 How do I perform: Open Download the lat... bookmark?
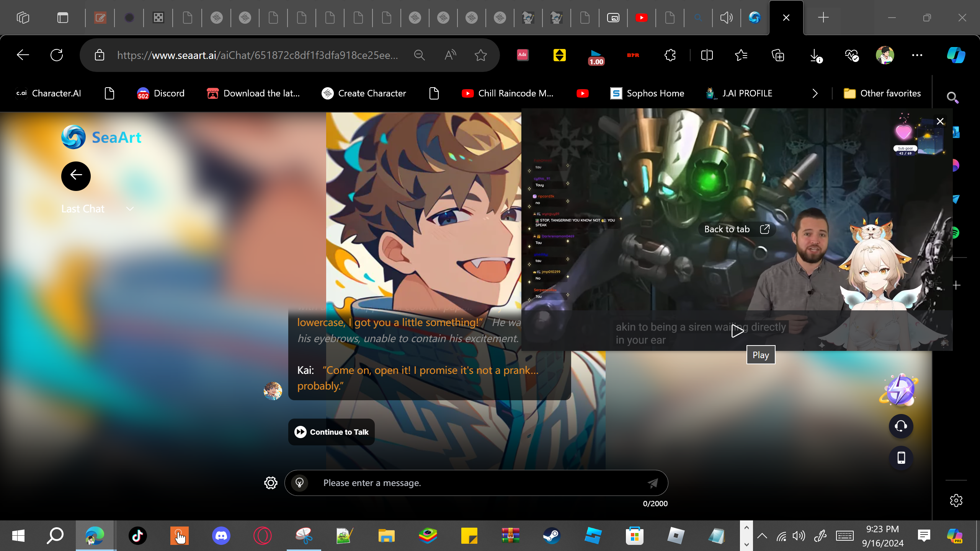(253, 93)
